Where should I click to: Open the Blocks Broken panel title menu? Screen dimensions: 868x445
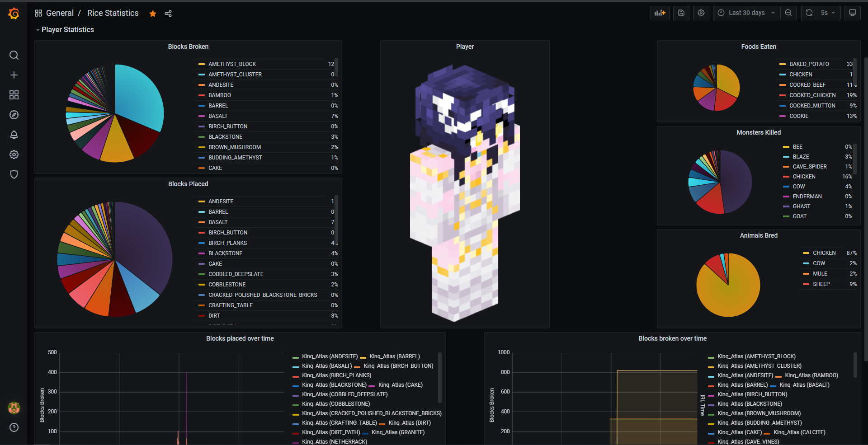pyautogui.click(x=188, y=47)
